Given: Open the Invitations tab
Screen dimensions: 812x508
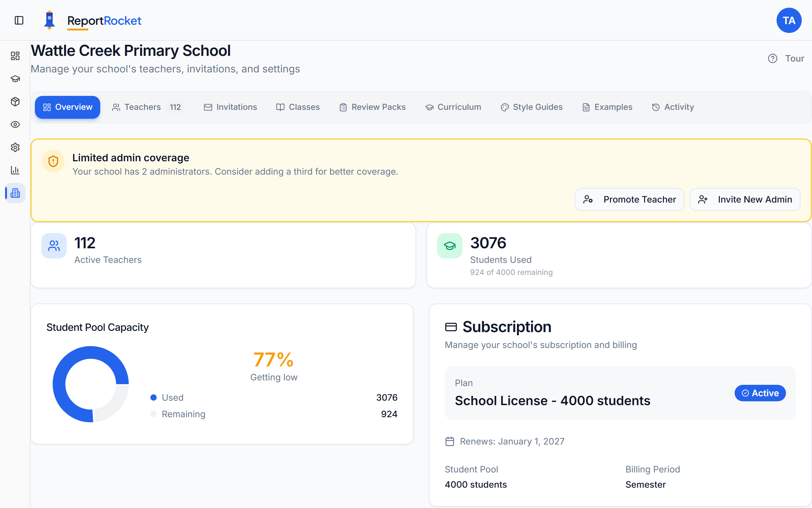Looking at the screenshot, I should point(231,107).
